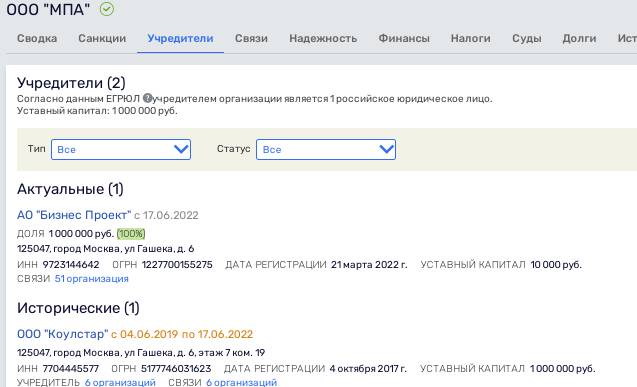This screenshot has width=637, height=387.
Task: Expand the Тип filter dropdown
Action: [121, 149]
